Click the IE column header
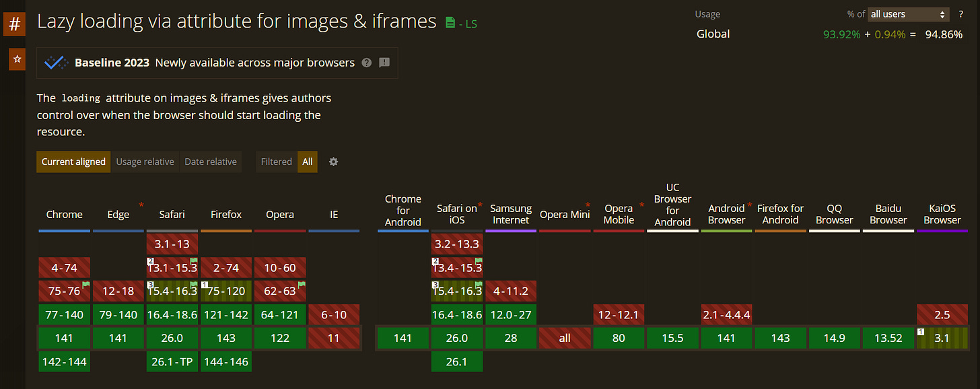Screen dimensions: 980x389 pos(334,214)
